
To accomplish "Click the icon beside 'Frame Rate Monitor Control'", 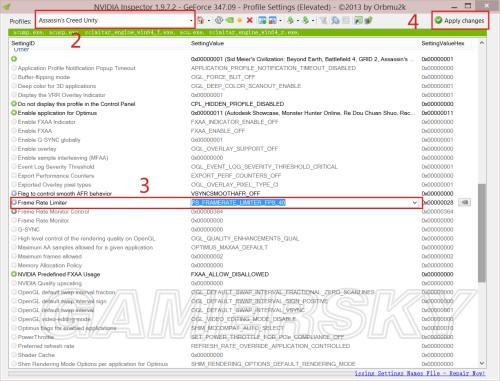I will click(14, 211).
